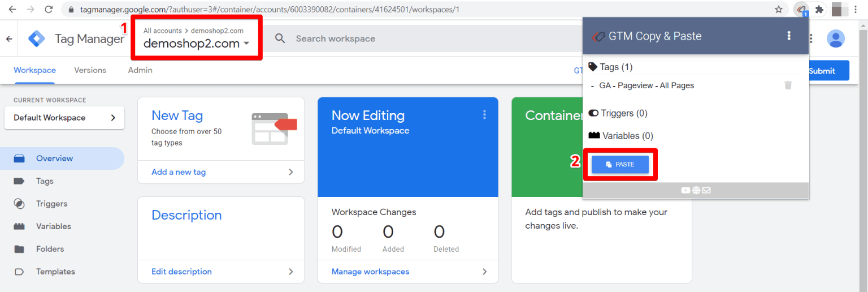Open the GTM Copy & Paste options menu
Image resolution: width=868 pixels, height=292 pixels.
point(789,36)
